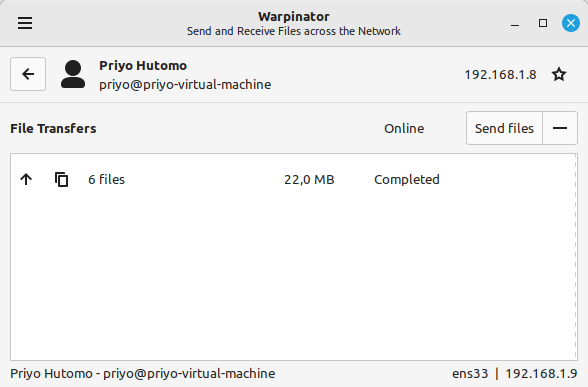Minimize the Warpinator window
This screenshot has width=588, height=387.
(515, 23)
